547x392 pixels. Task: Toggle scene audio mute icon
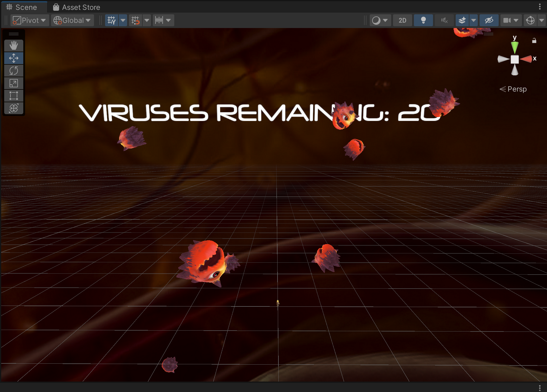click(444, 20)
